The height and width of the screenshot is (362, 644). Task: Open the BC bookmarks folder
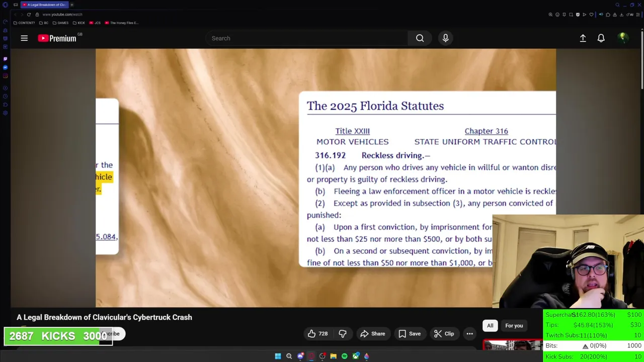pyautogui.click(x=44, y=23)
